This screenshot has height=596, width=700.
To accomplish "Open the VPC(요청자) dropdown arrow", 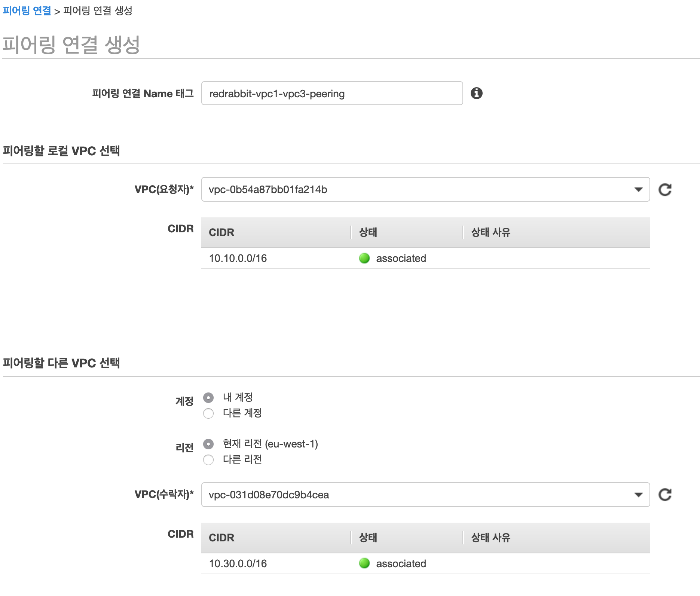I will (x=639, y=190).
